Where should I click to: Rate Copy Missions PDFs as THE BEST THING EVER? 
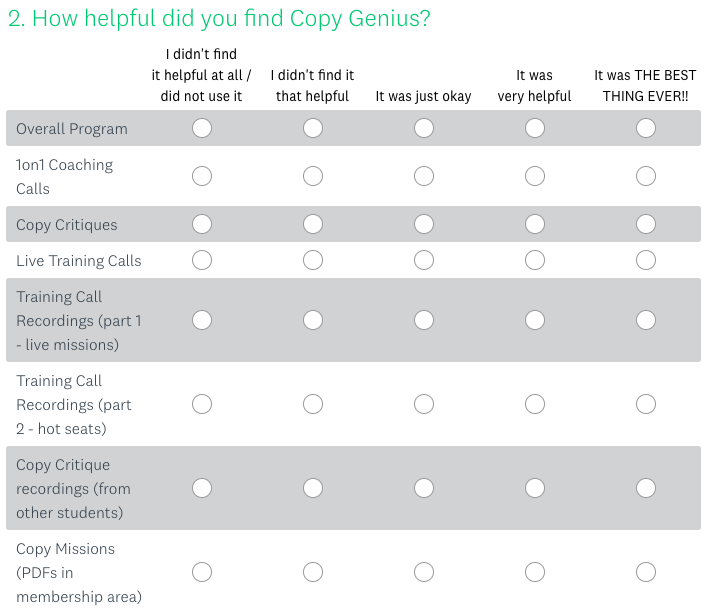click(646, 572)
